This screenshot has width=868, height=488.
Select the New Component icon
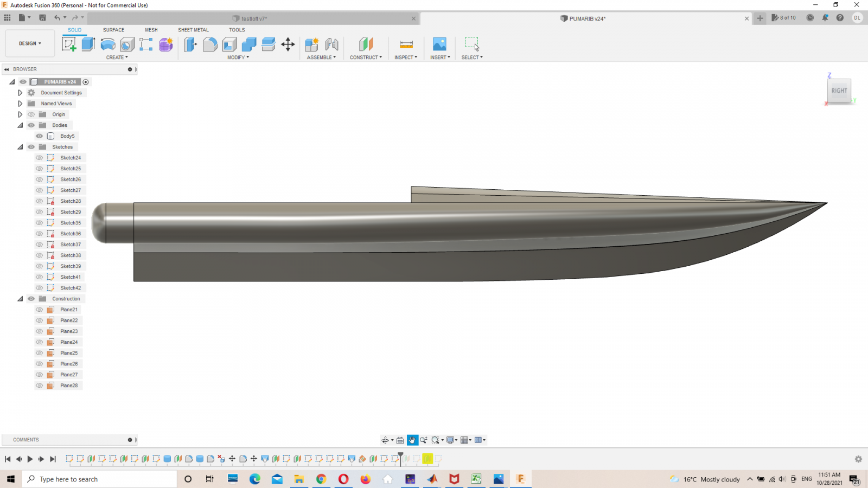(311, 44)
